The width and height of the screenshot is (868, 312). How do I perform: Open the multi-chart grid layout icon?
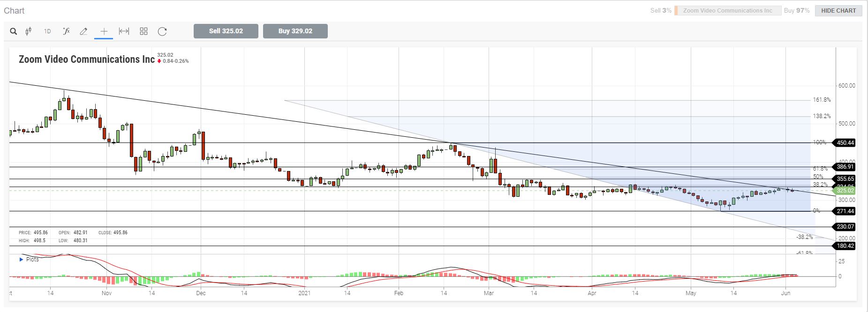pos(143,31)
